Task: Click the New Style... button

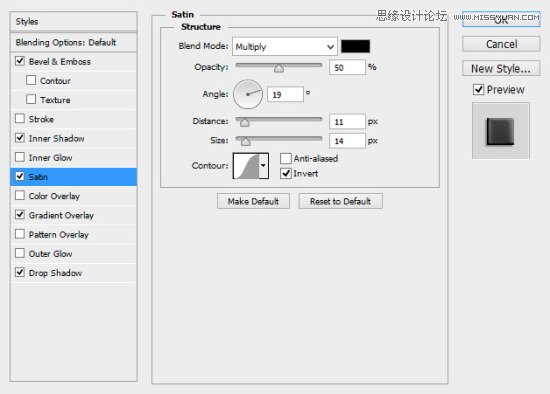Action: tap(501, 69)
